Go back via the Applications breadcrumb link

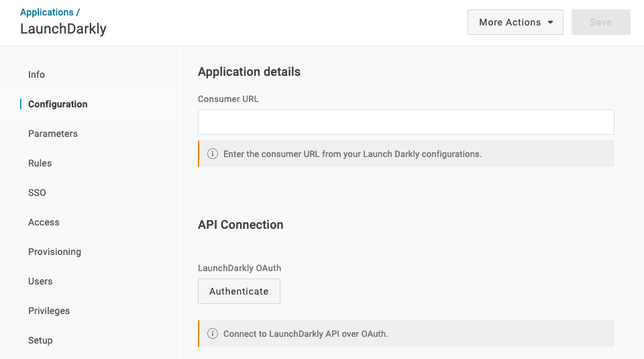click(46, 12)
